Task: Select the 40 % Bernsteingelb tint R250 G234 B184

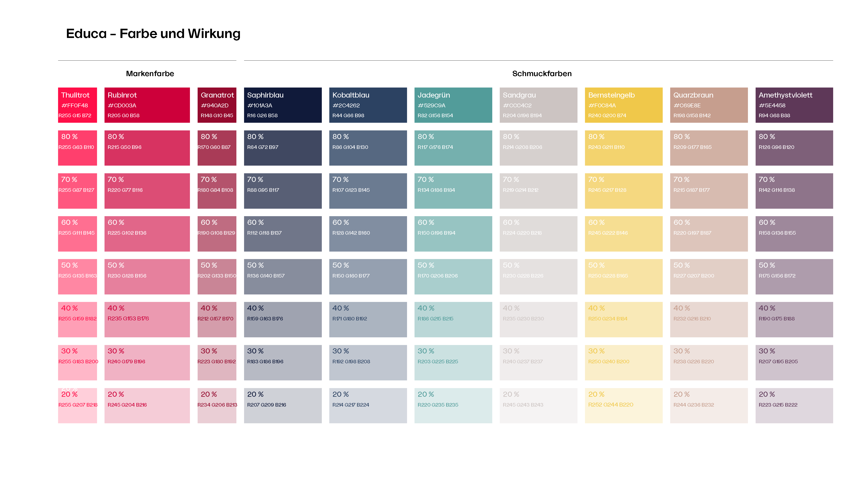Action: [x=623, y=319]
